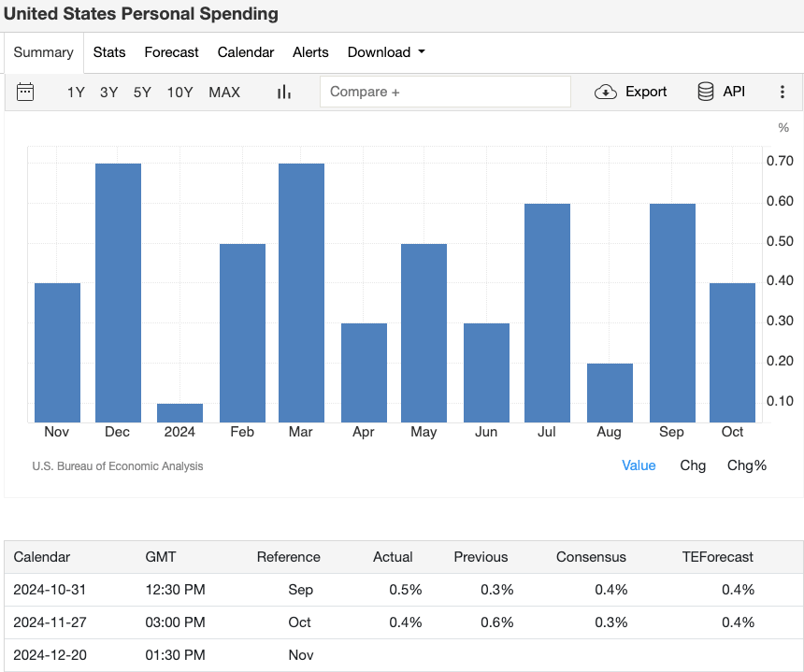Open the three-dot chart options menu
The image size is (804, 672).
pyautogui.click(x=782, y=92)
